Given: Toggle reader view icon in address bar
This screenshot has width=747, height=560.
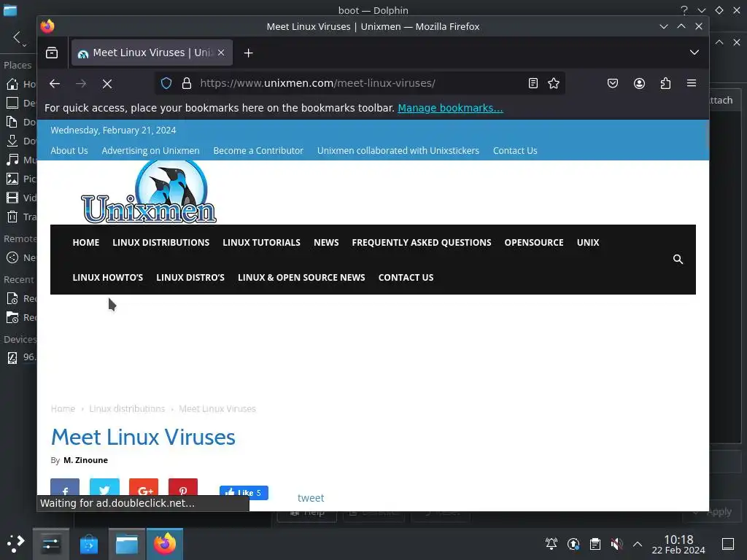Looking at the screenshot, I should coord(533,83).
